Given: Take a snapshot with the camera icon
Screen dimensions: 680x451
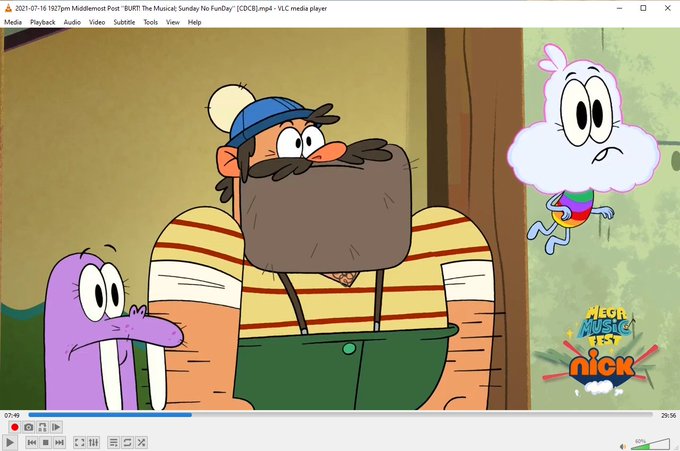Looking at the screenshot, I should (x=29, y=427).
